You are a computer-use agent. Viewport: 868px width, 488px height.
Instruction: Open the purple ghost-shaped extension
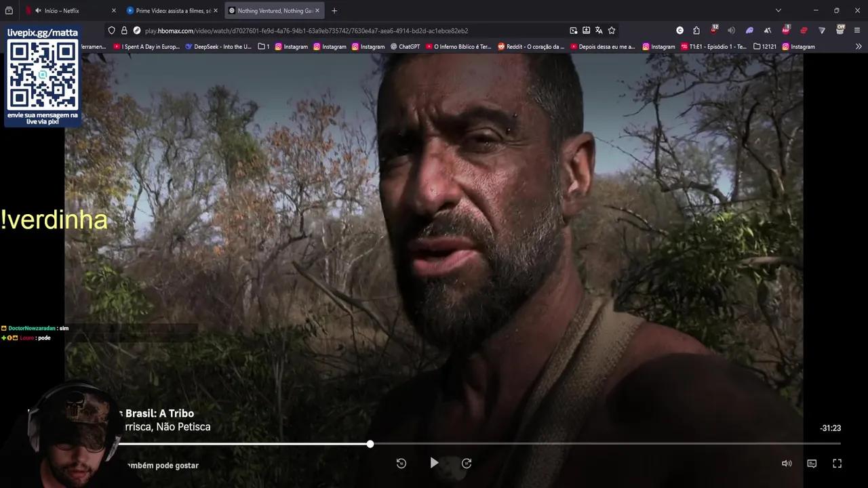(x=749, y=30)
